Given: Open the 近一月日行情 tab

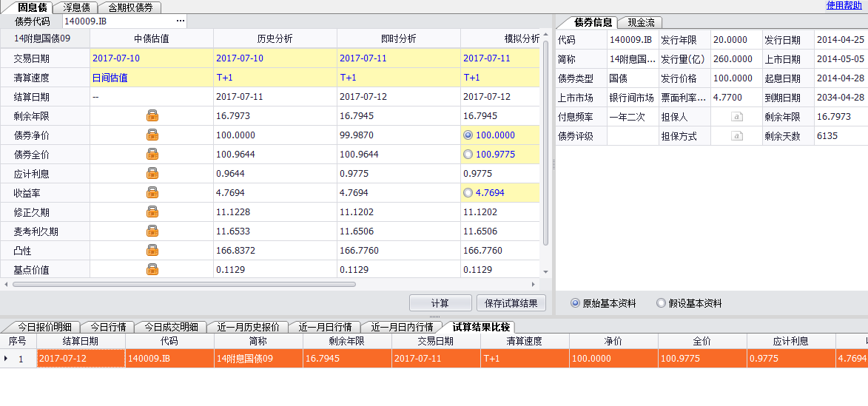Looking at the screenshot, I should click(x=325, y=327).
